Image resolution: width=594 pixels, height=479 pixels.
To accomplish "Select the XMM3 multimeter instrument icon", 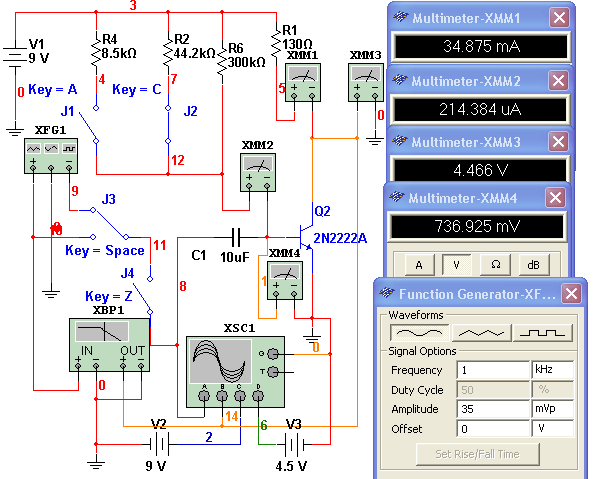I will pyautogui.click(x=366, y=82).
